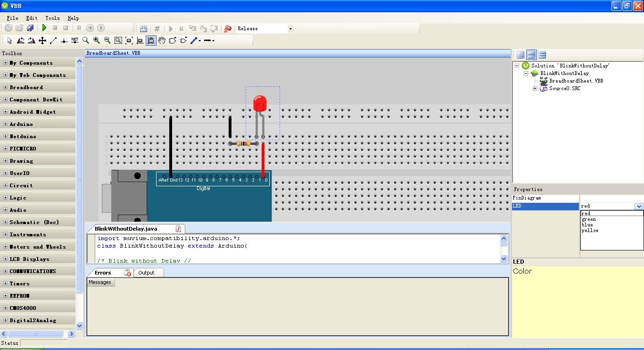Choose green from the LED color list
This screenshot has width=644, height=350.
coord(589,219)
